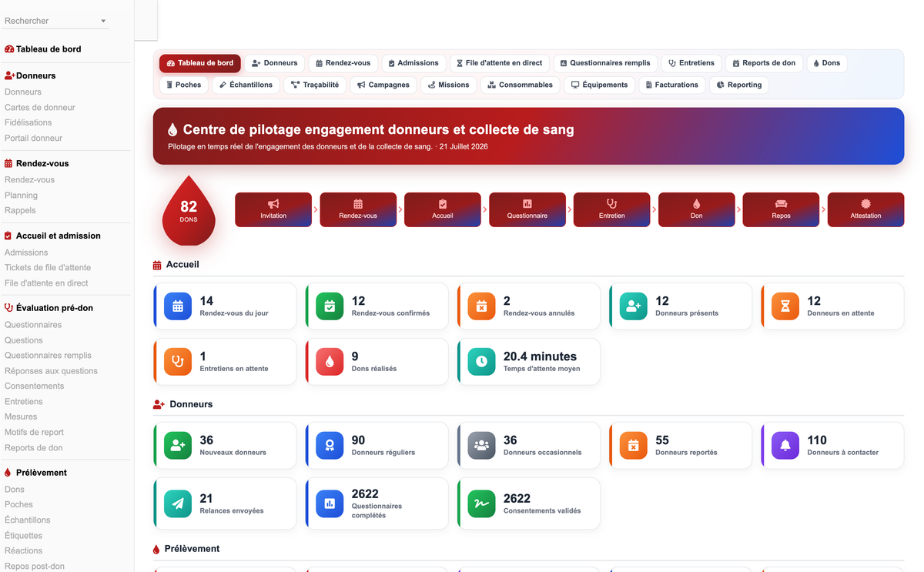
Task: Open Rappels in the sidebar
Action: coord(20,210)
